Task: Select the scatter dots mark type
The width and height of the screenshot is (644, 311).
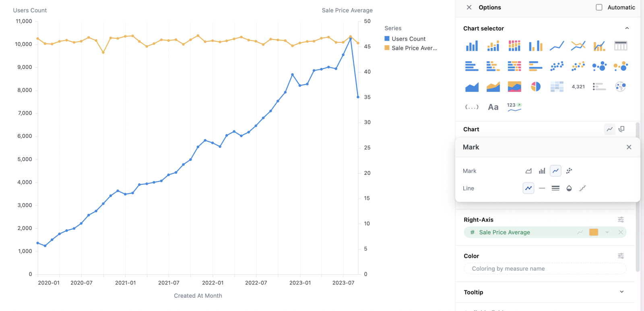Action: [x=569, y=171]
